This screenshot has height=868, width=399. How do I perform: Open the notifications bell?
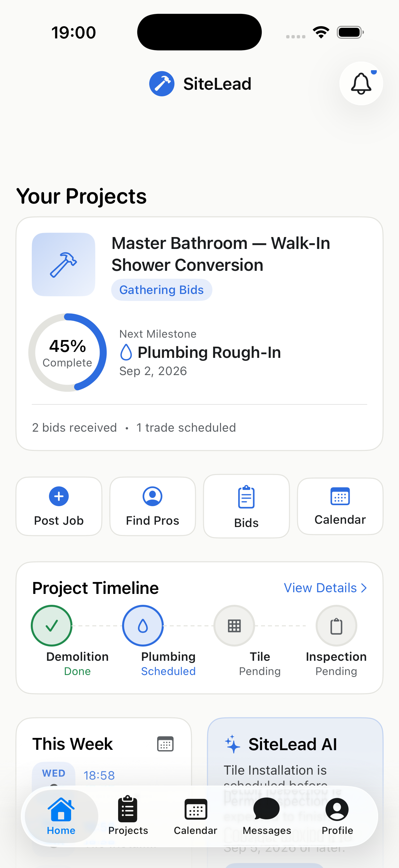[x=361, y=83]
